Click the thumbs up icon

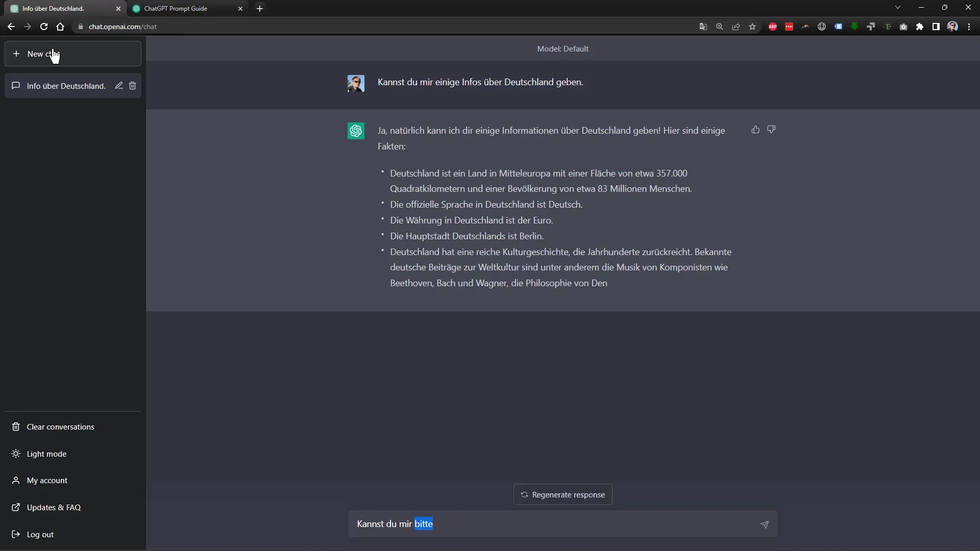(x=754, y=129)
